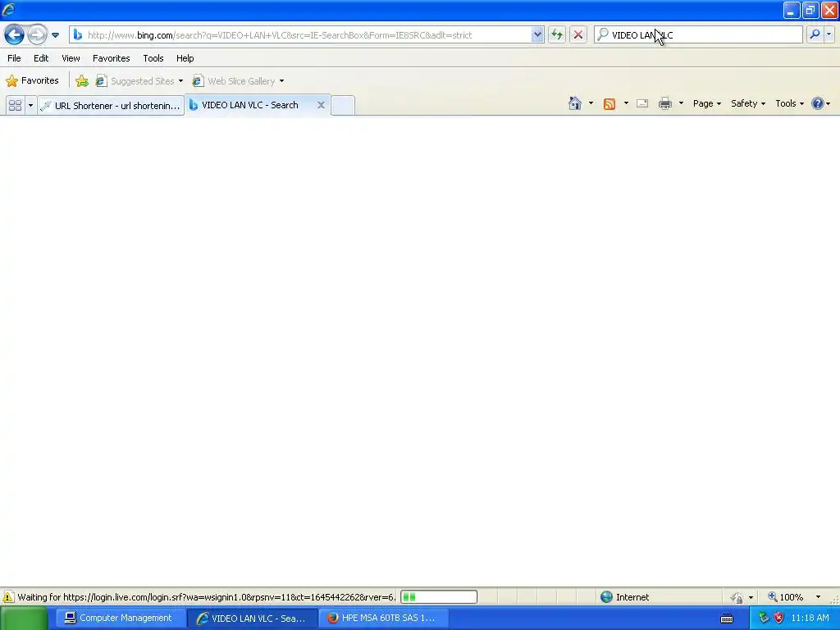Go back with the Back arrow button
Screen dimensions: 840x630
coord(15,35)
